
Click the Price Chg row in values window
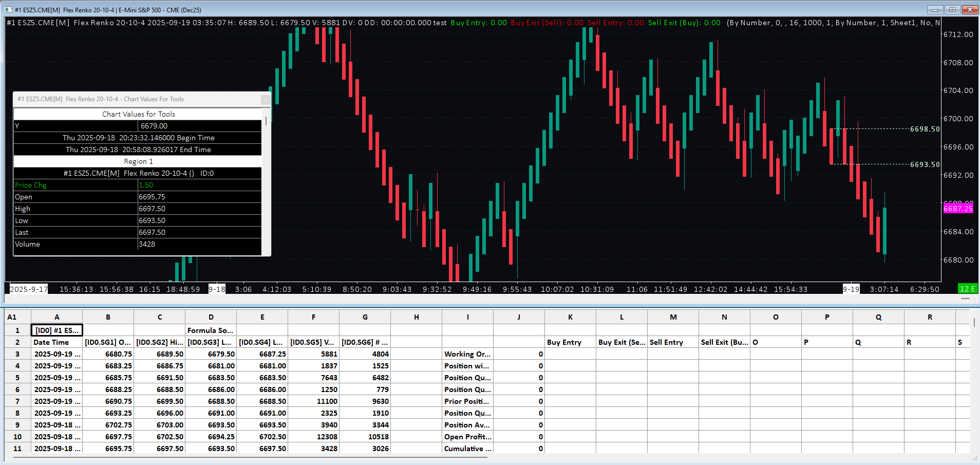(76, 185)
